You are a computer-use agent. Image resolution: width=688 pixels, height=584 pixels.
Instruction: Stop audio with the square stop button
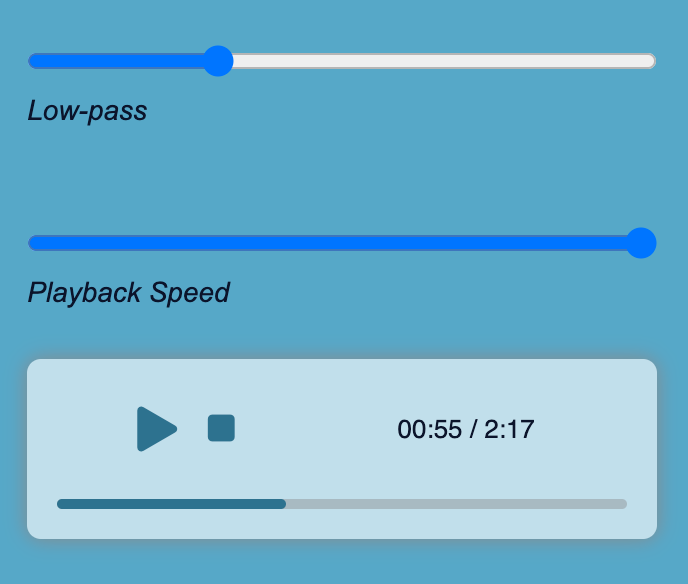click(x=221, y=428)
